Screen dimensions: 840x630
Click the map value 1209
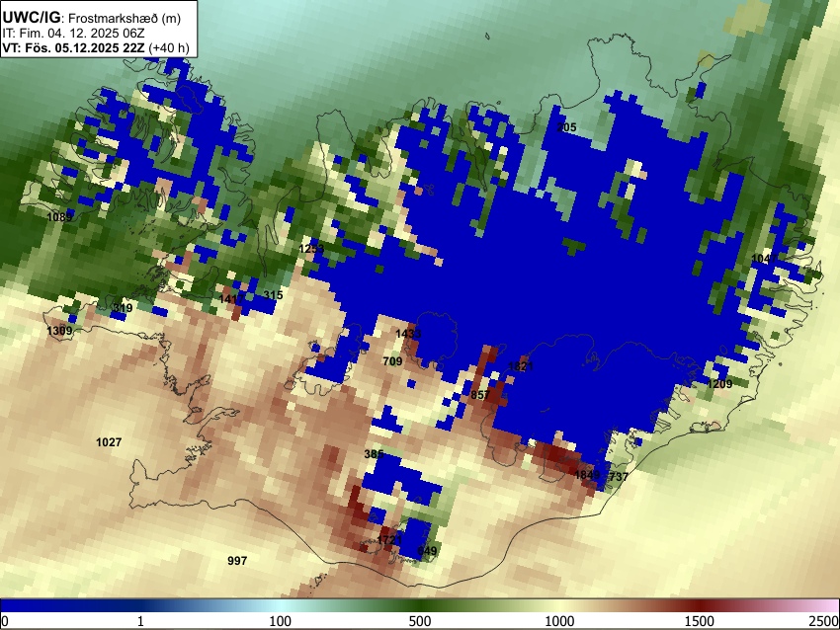click(x=719, y=384)
